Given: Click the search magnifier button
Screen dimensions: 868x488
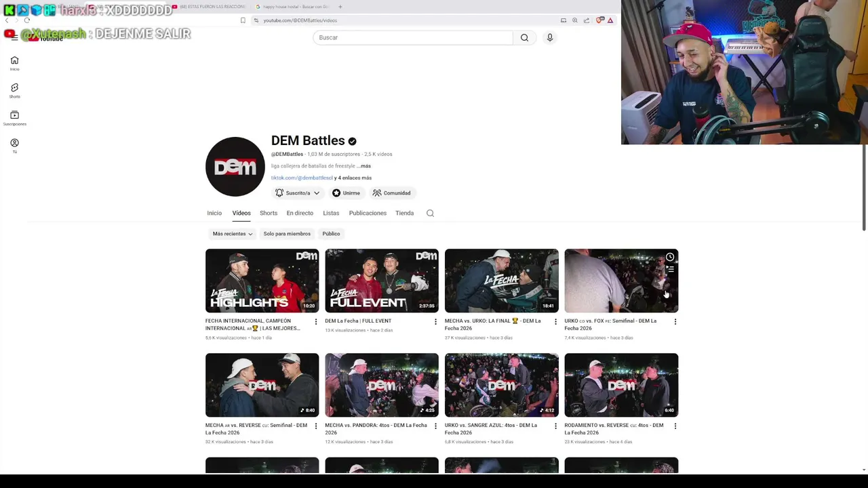Looking at the screenshot, I should 524,37.
